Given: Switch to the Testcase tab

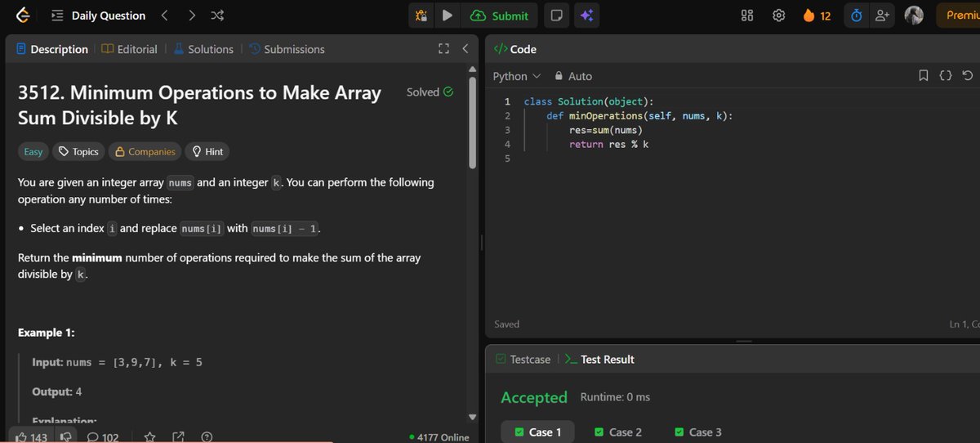Looking at the screenshot, I should click(x=523, y=359).
